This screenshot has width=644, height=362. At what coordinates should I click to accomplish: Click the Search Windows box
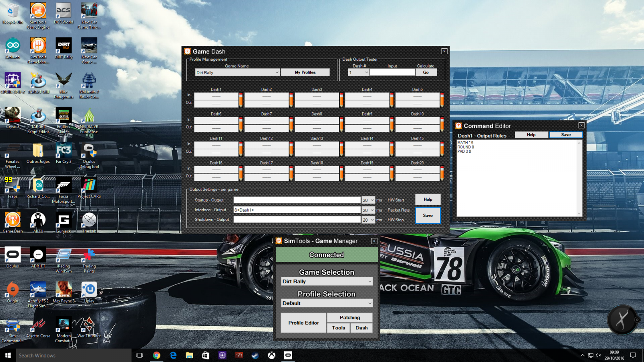pyautogui.click(x=73, y=356)
